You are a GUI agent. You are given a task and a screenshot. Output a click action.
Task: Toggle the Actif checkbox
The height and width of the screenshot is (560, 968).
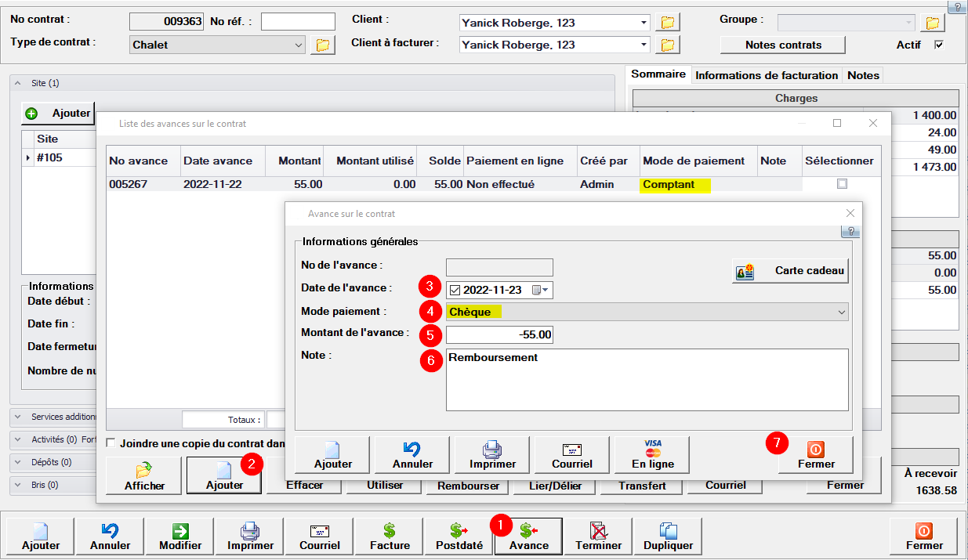tap(939, 45)
